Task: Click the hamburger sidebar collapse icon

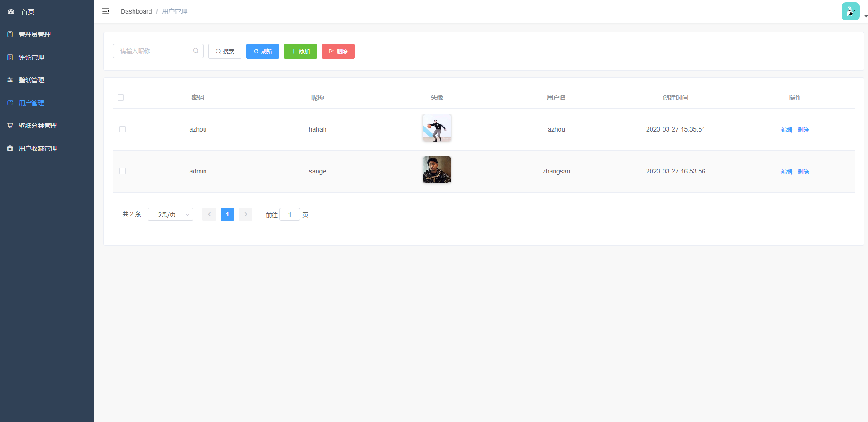Action: click(x=106, y=11)
